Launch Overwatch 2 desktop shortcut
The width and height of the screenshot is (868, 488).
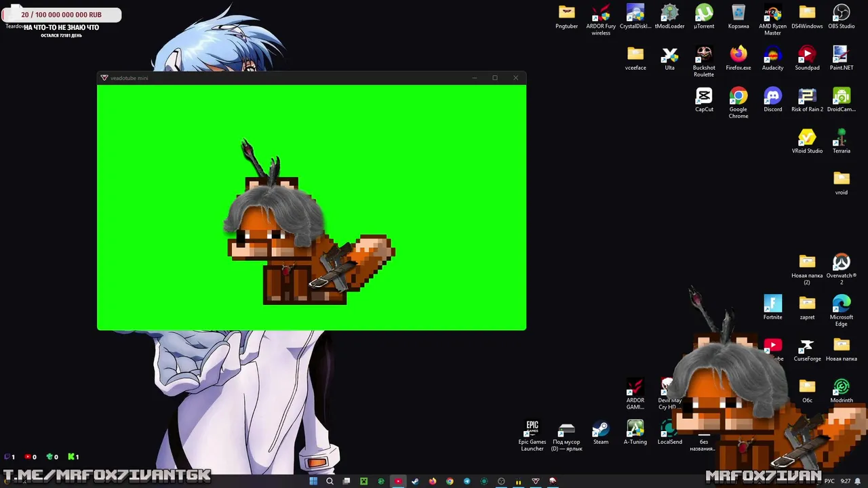click(842, 270)
